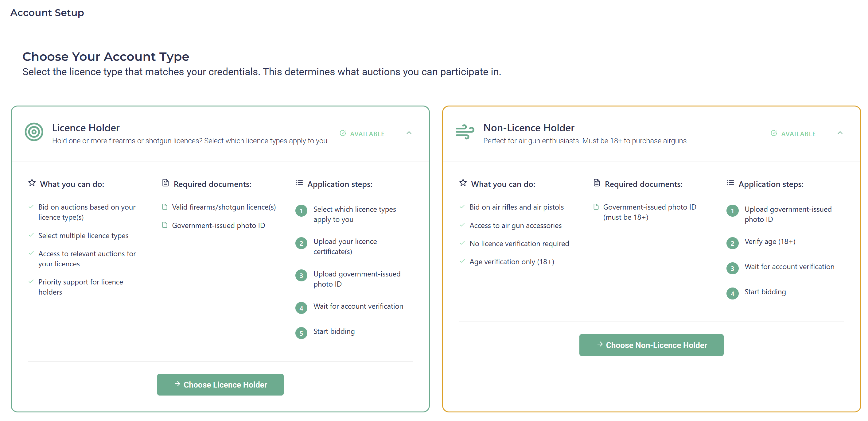Click the Licence Holder target icon
Viewport: 868px width, 421px height.
(x=34, y=132)
